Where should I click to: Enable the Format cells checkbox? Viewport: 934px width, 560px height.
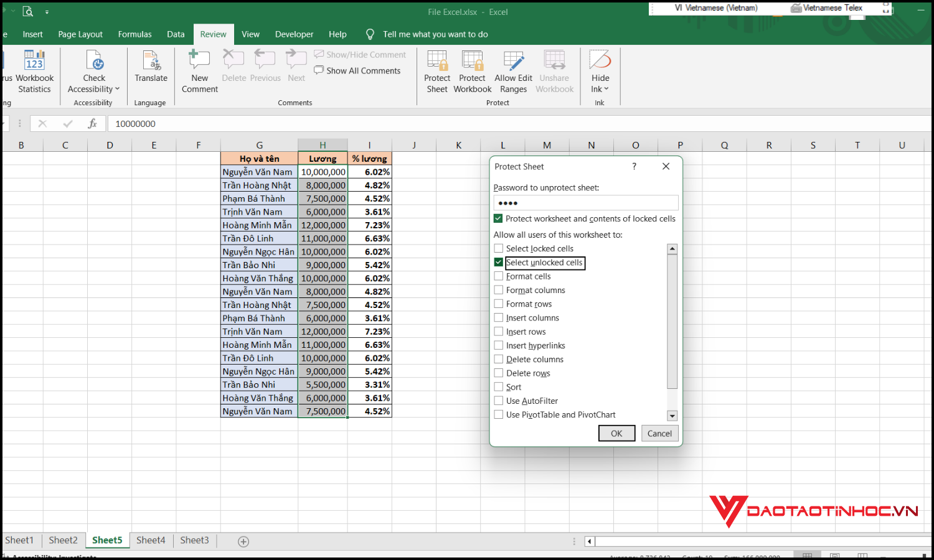(x=499, y=276)
